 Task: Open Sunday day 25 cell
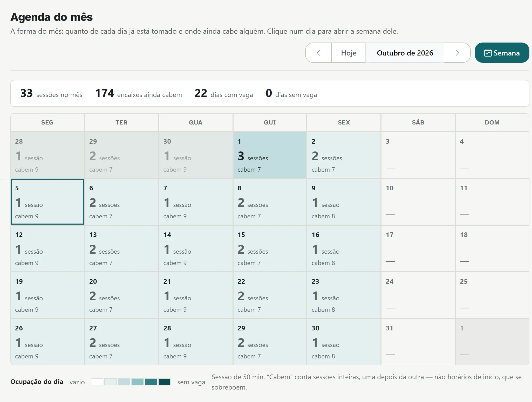pos(492,295)
